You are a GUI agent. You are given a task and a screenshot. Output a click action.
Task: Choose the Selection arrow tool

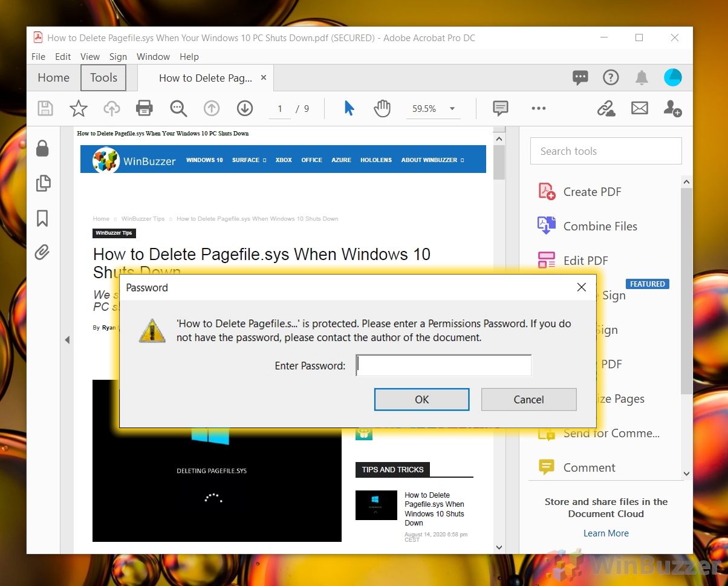tap(349, 108)
